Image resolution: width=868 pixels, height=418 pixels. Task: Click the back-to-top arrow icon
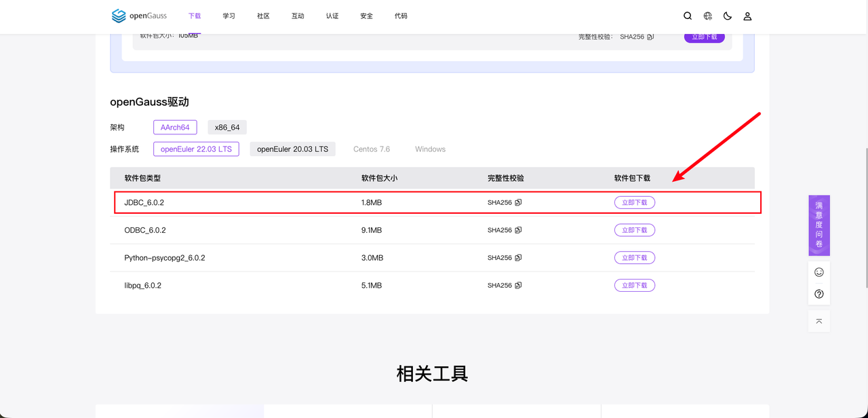click(818, 320)
